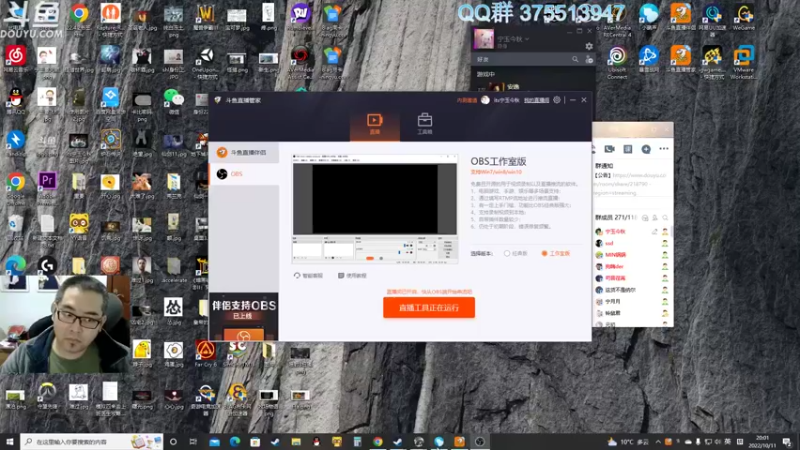Open Task View on the taskbar
Screen dimensions: 800x450
193,442
